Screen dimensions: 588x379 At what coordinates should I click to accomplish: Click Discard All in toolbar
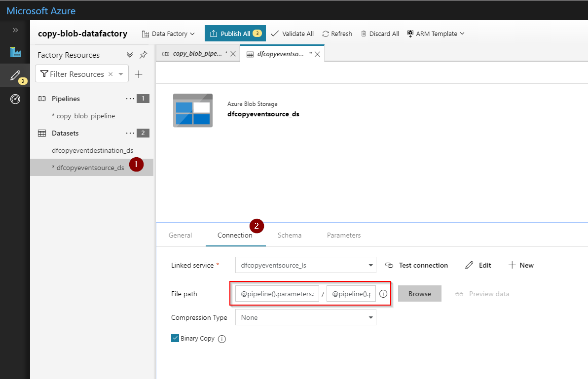[380, 34]
